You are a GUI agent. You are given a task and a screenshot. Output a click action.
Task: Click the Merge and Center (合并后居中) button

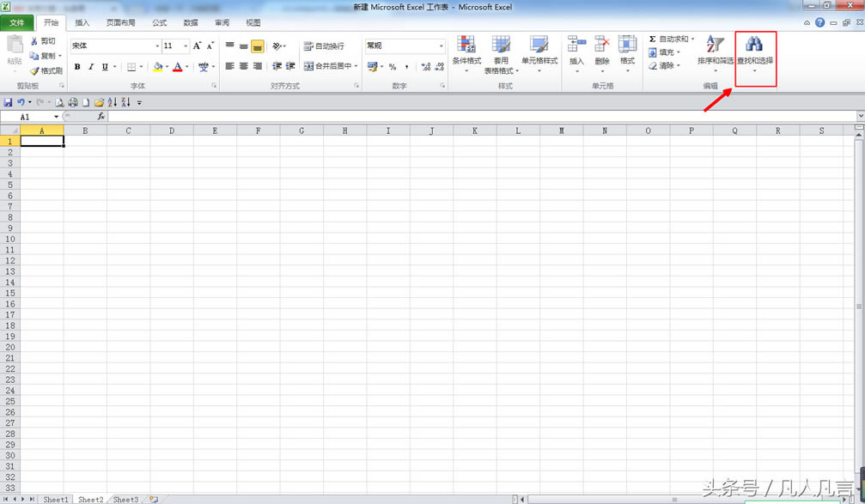point(329,66)
